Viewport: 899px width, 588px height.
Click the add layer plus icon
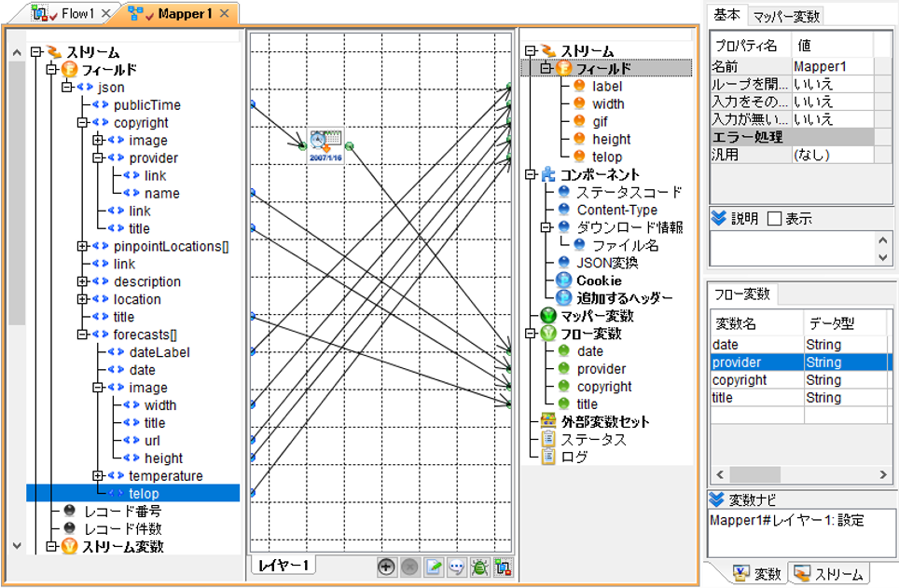click(x=386, y=567)
